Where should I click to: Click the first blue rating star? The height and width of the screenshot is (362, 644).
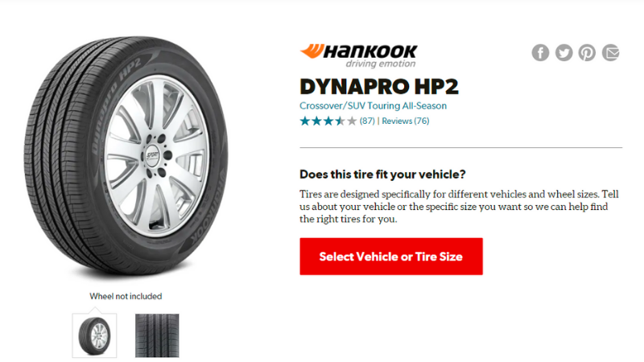(x=305, y=121)
